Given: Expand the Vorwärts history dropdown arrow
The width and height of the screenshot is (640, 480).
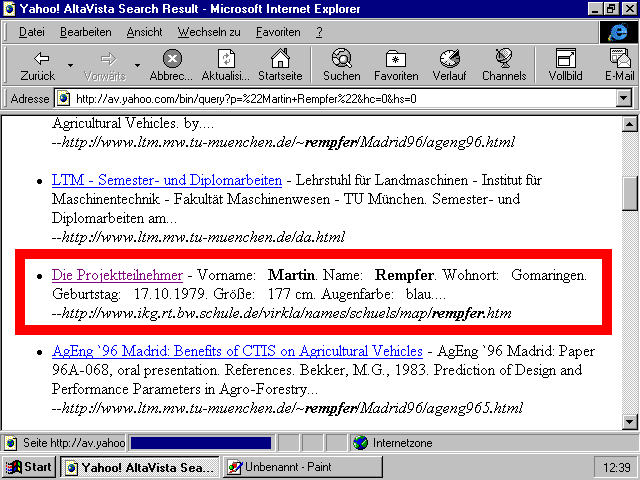Looking at the screenshot, I should pyautogui.click(x=138, y=65).
